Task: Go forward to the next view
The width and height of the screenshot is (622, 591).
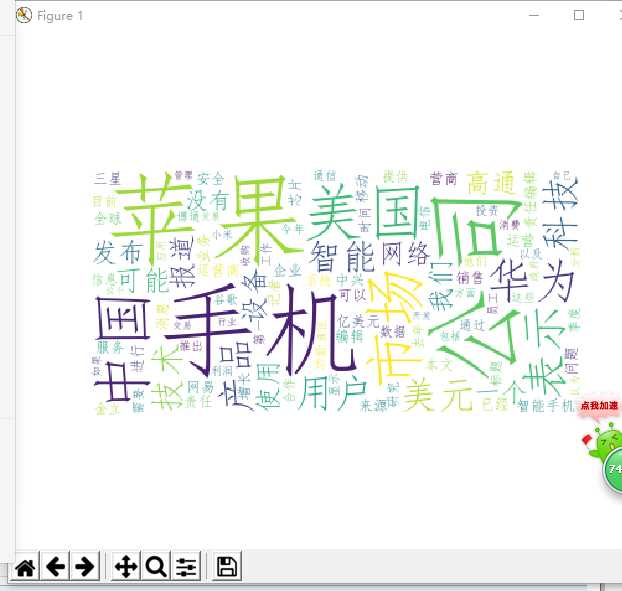Action: [x=85, y=567]
